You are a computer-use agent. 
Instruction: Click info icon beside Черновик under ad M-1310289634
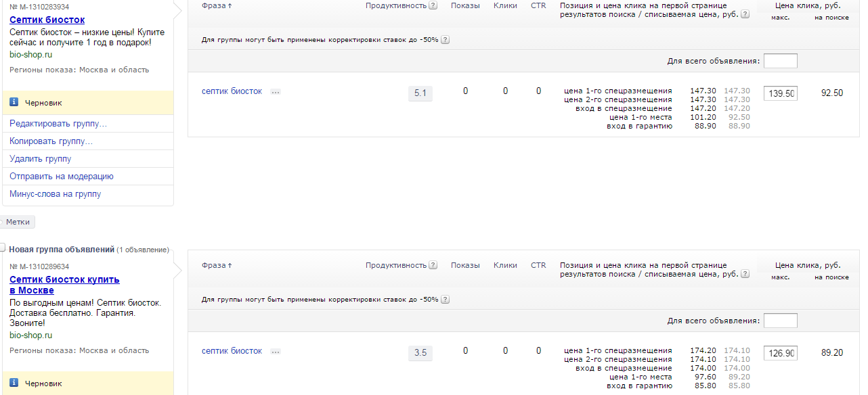pyautogui.click(x=14, y=383)
